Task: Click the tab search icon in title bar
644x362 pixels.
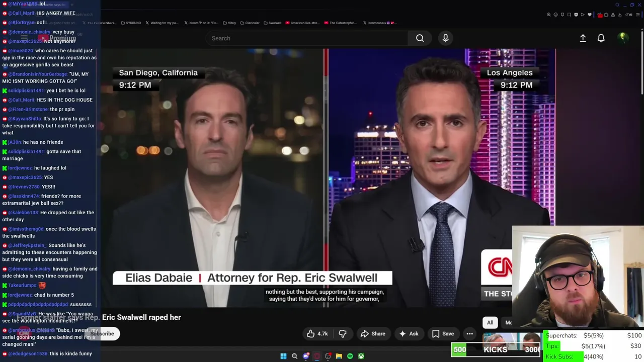Action: [x=617, y=5]
